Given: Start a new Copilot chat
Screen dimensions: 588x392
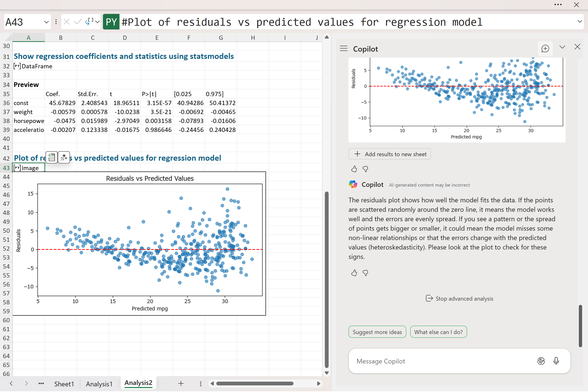Looking at the screenshot, I should (x=545, y=49).
